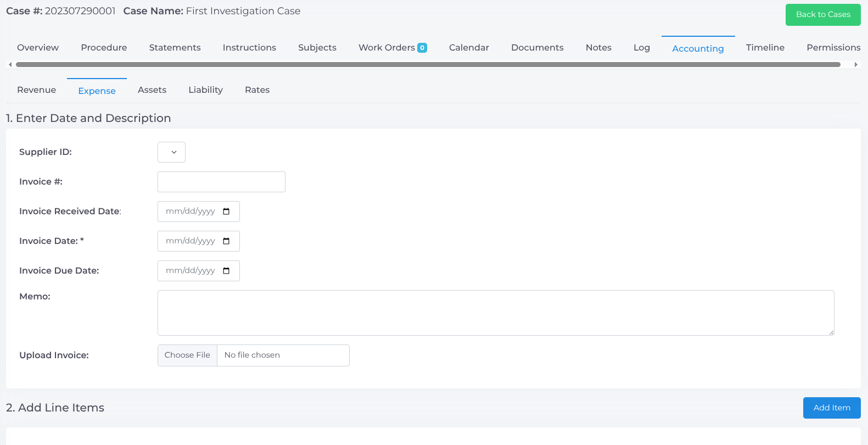The height and width of the screenshot is (445, 868).
Task: Click the 'No file chosen' text
Action: (x=252, y=355)
